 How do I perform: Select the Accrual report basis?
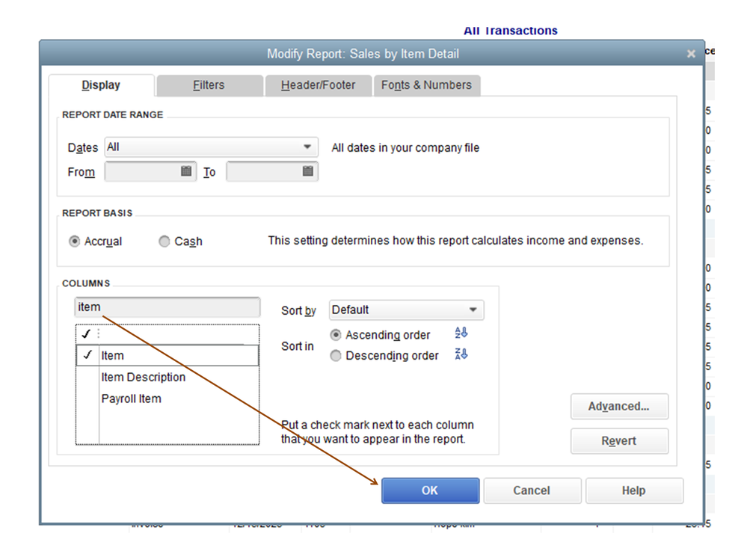point(74,241)
